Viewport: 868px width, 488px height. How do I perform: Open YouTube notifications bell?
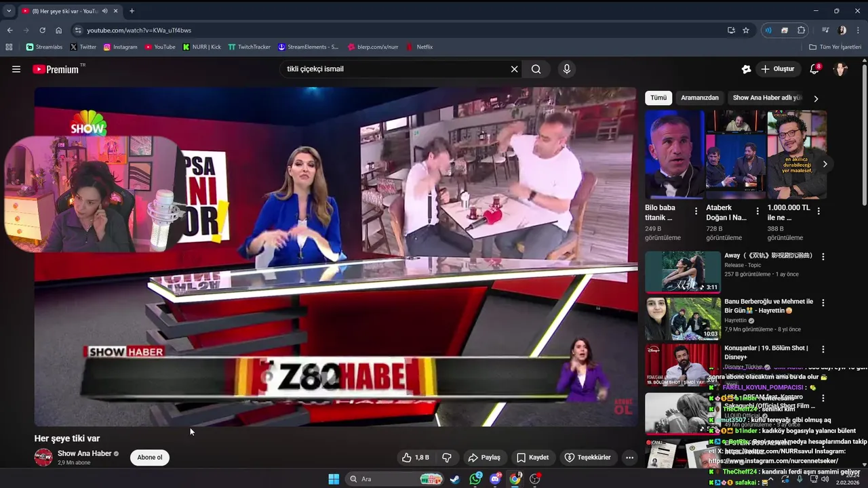(815, 69)
